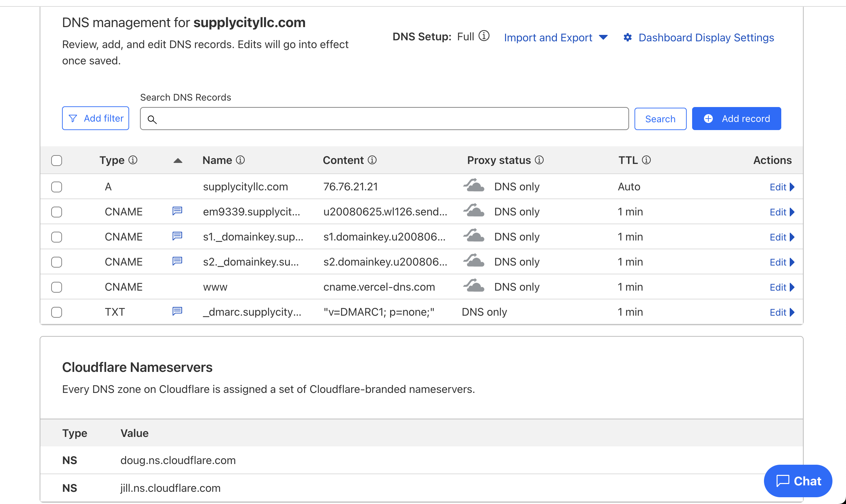Click the grey cloud icon for supplycityllc.com A record
The image size is (846, 504).
(474, 185)
